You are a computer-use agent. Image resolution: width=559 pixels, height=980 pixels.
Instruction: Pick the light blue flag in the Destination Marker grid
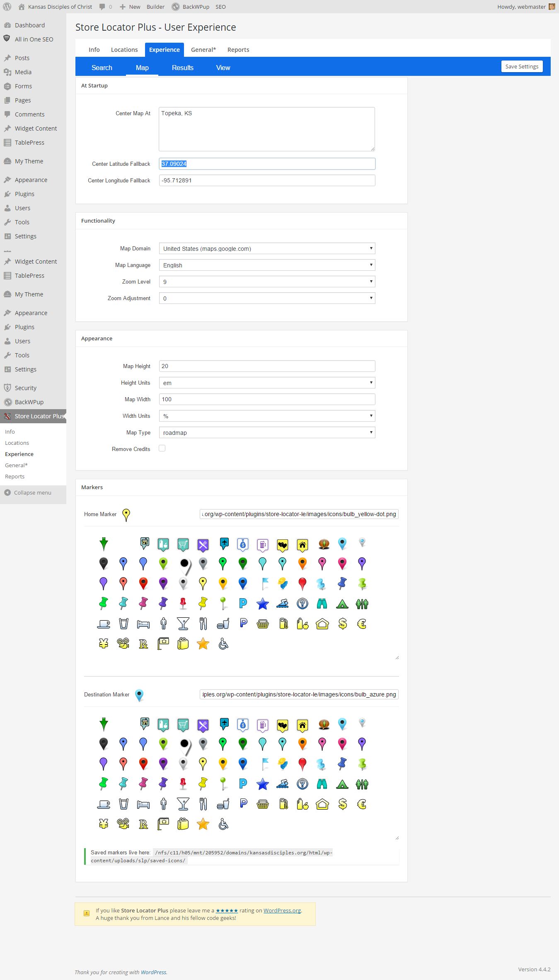pyautogui.click(x=265, y=764)
